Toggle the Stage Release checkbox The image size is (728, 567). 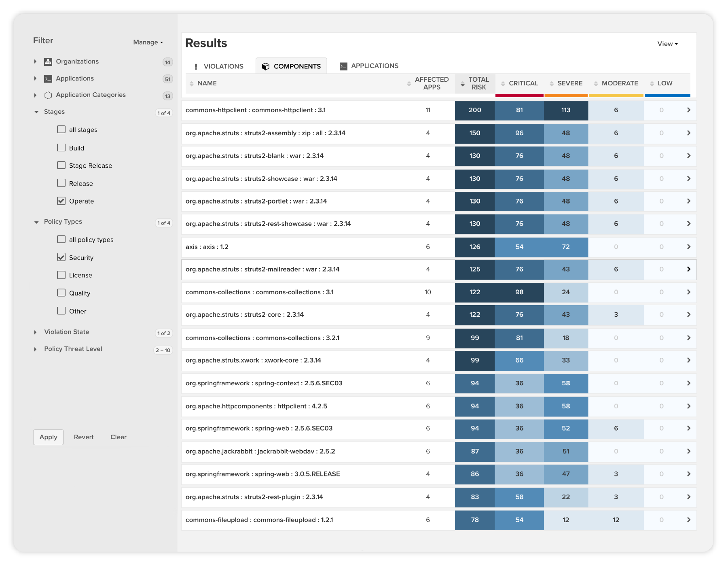[x=61, y=165]
